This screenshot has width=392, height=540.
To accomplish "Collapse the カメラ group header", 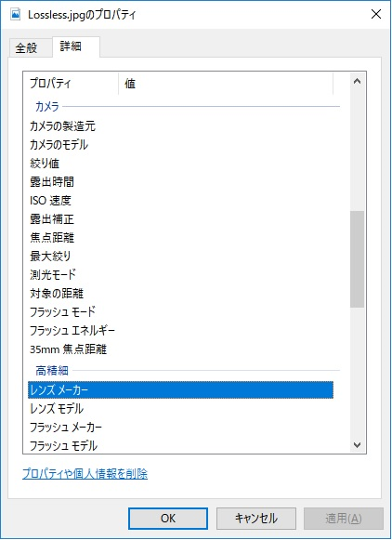I will (47, 107).
